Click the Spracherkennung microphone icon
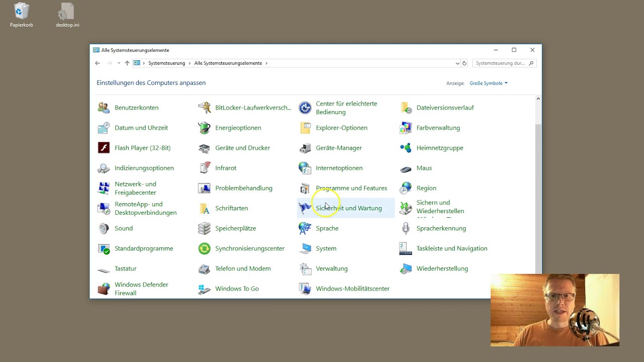Image resolution: width=644 pixels, height=362 pixels. point(406,228)
